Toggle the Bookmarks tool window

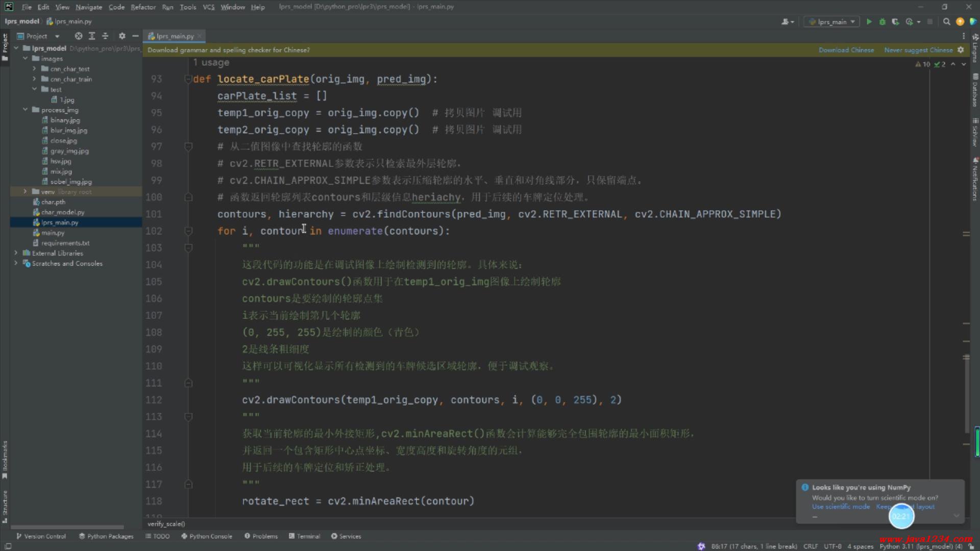pyautogui.click(x=5, y=459)
